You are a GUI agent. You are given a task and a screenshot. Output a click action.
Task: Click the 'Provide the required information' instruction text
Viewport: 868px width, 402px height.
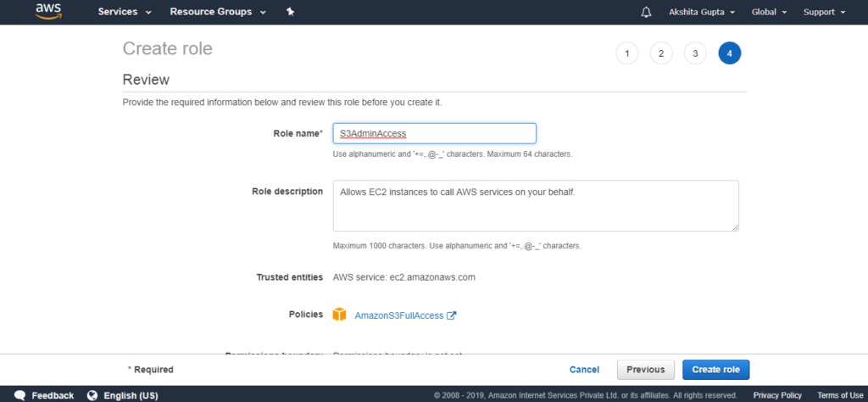[282, 103]
